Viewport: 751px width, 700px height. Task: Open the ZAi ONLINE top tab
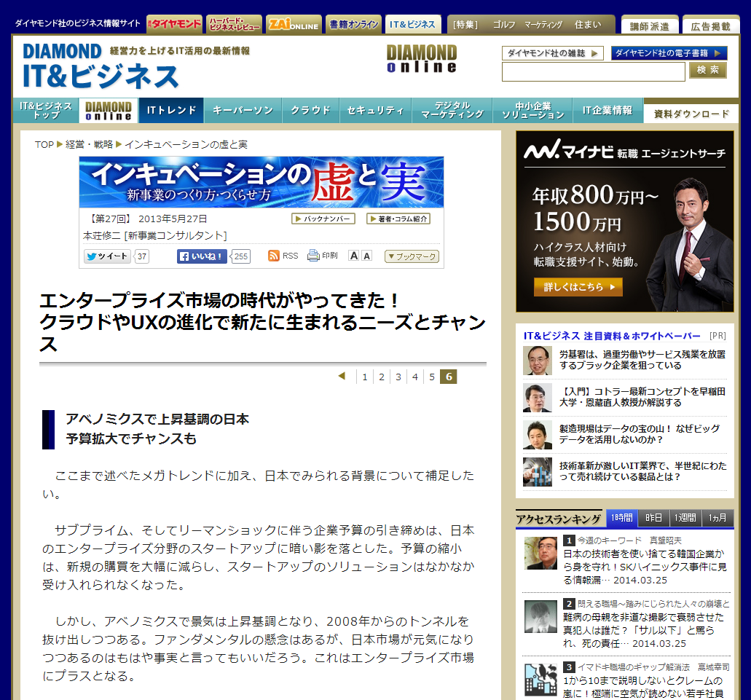(x=294, y=24)
